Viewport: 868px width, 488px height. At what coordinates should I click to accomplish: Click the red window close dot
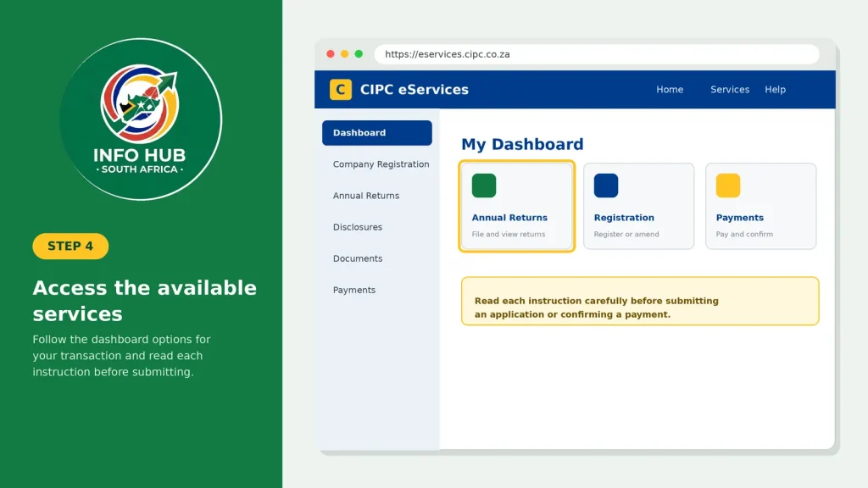pyautogui.click(x=331, y=53)
